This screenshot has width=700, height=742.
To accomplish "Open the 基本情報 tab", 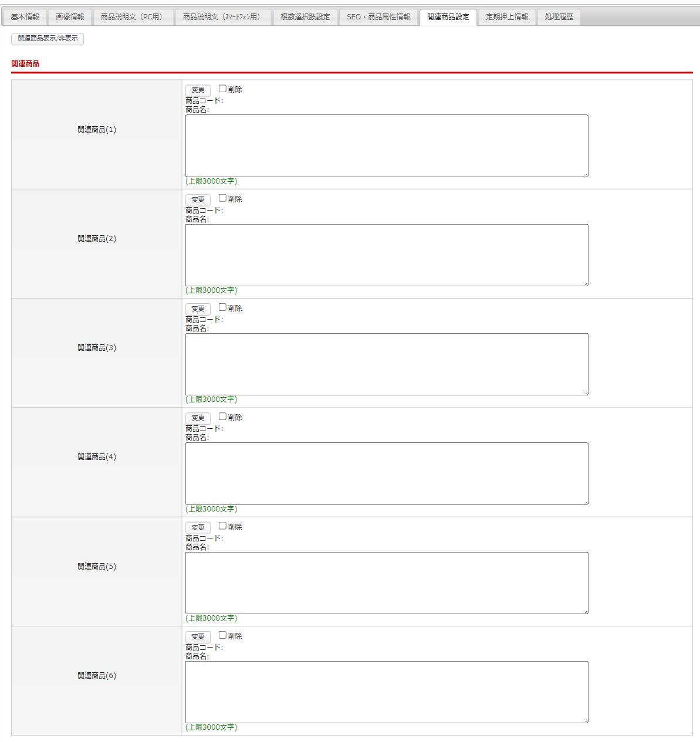I will [25, 17].
